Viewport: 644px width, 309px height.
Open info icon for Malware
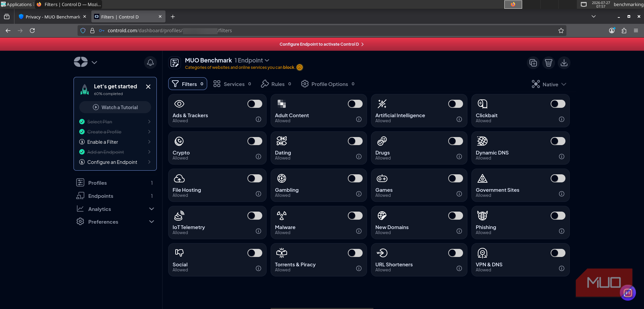359,231
